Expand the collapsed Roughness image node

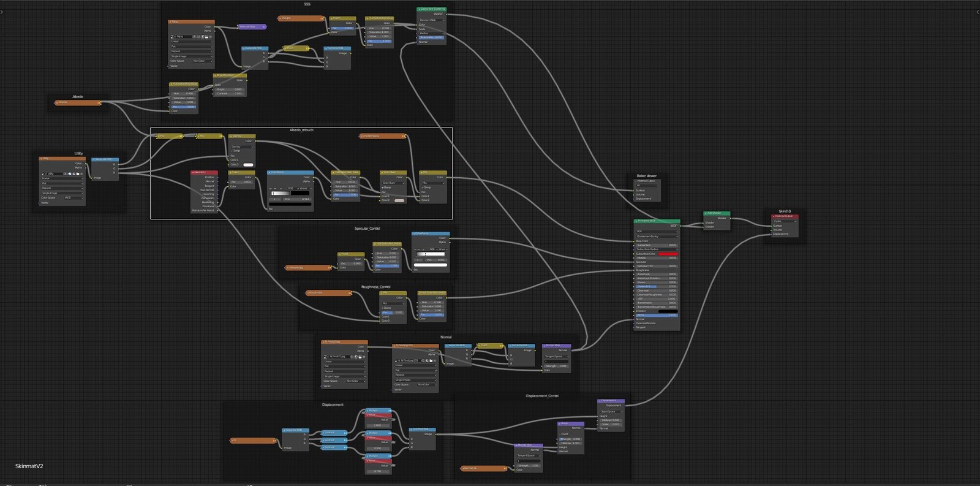point(308,293)
